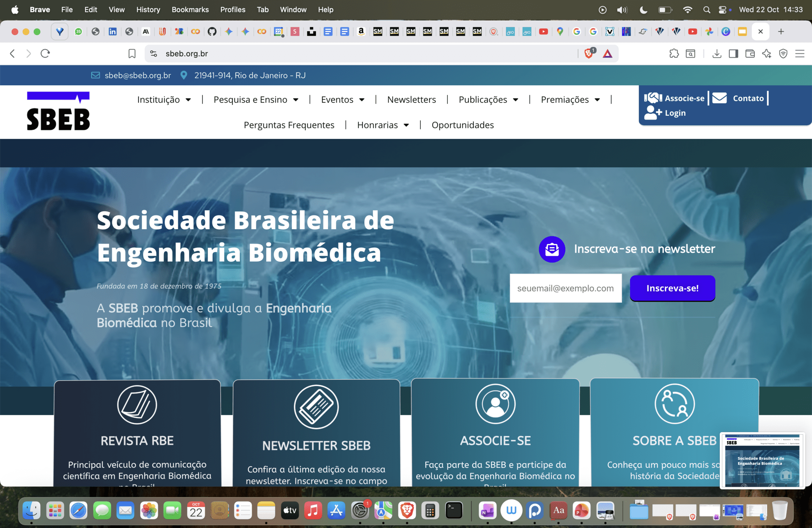This screenshot has height=528, width=812.
Task: Expand the Publicações dropdown menu
Action: tap(488, 100)
